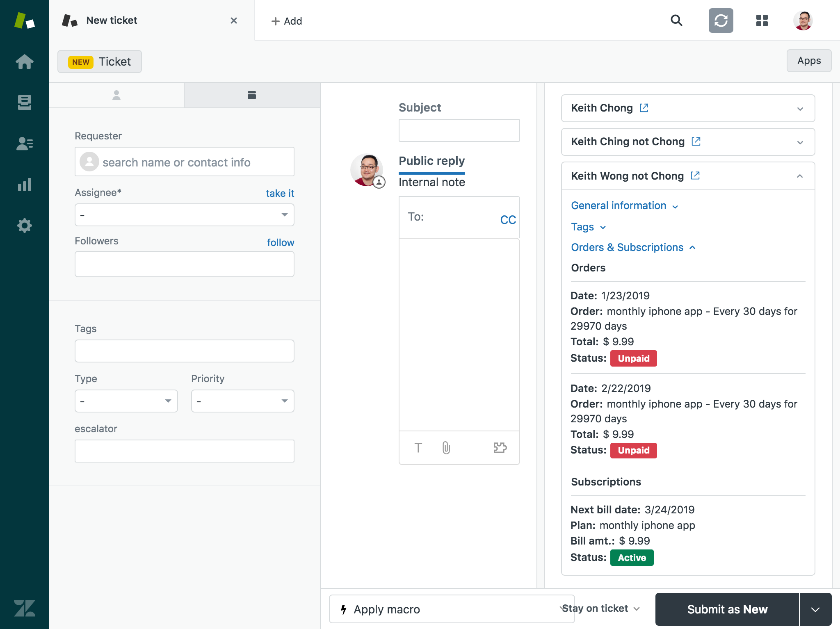840x629 pixels.
Task: Click the 'take it' link
Action: 280,193
